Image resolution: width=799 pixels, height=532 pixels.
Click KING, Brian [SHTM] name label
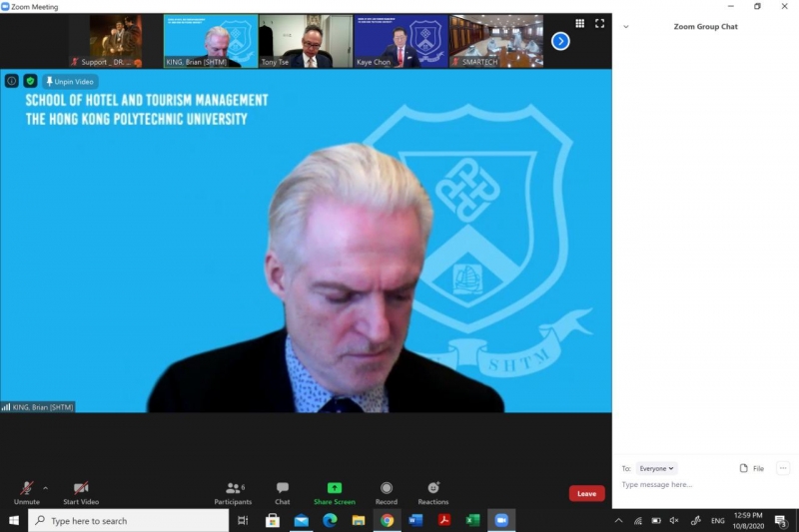38,407
